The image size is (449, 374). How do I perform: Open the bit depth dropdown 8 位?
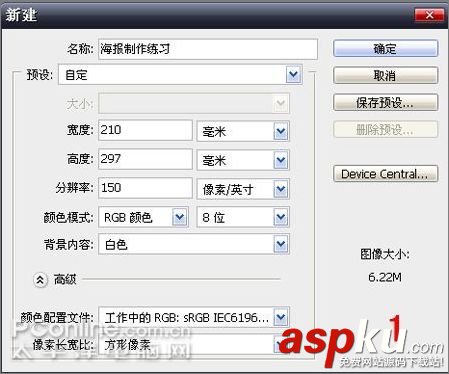243,217
